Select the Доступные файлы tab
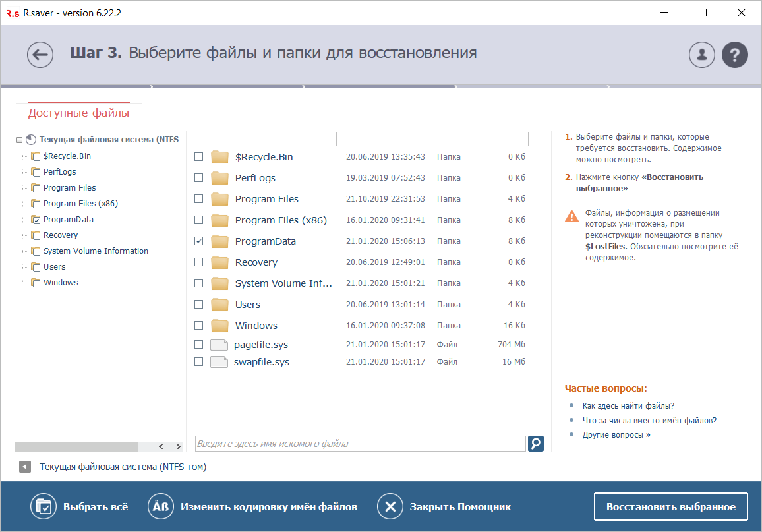 point(78,113)
